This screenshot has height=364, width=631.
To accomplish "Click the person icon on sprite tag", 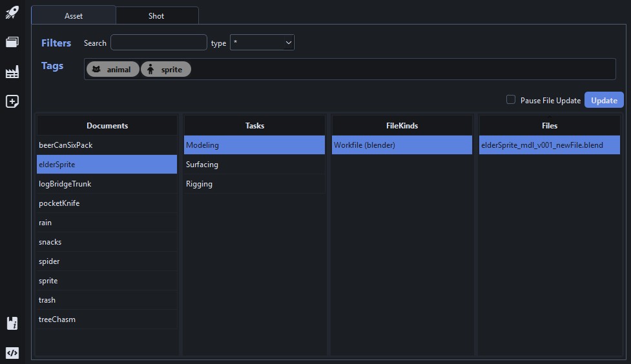I will [x=150, y=69].
